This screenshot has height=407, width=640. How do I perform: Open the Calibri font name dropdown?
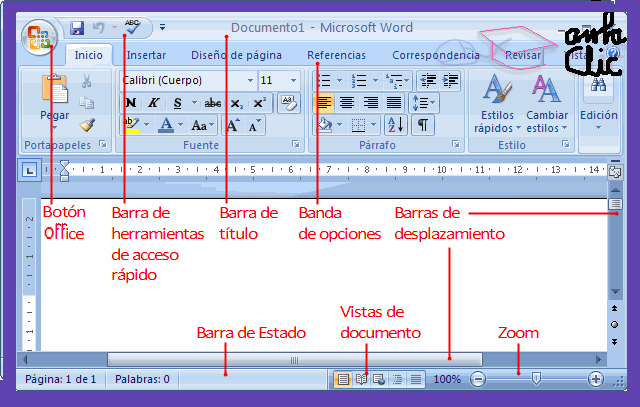(251, 80)
